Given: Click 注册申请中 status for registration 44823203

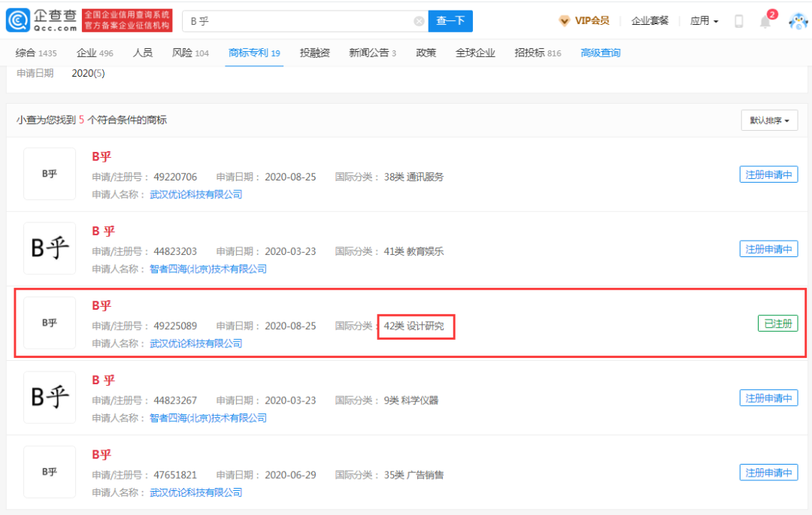Looking at the screenshot, I should (x=768, y=249).
